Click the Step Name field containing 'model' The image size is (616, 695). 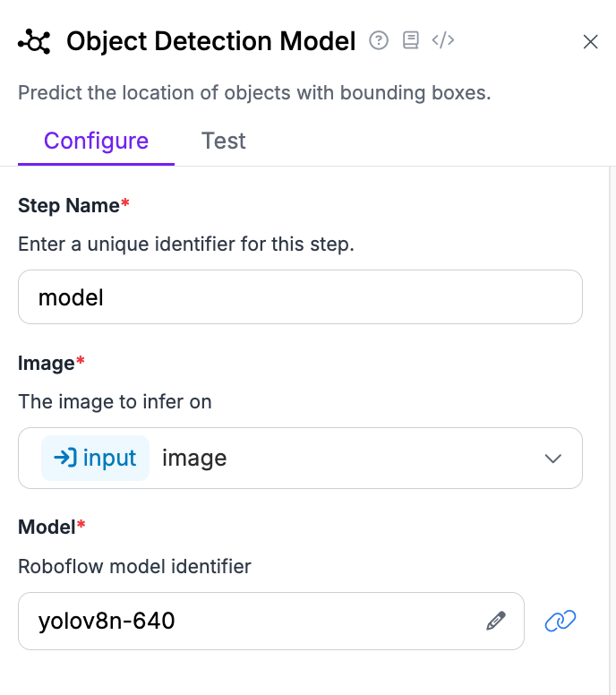pos(300,297)
